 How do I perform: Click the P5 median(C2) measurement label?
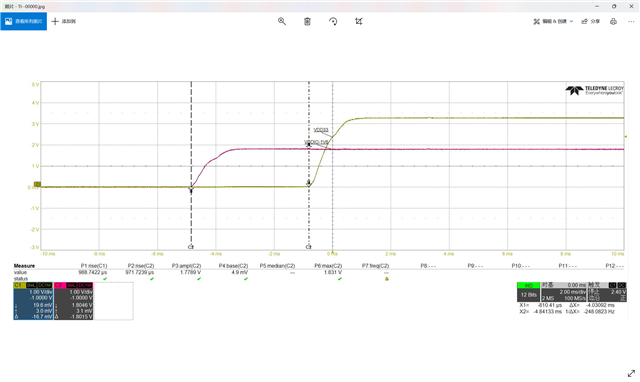(278, 266)
